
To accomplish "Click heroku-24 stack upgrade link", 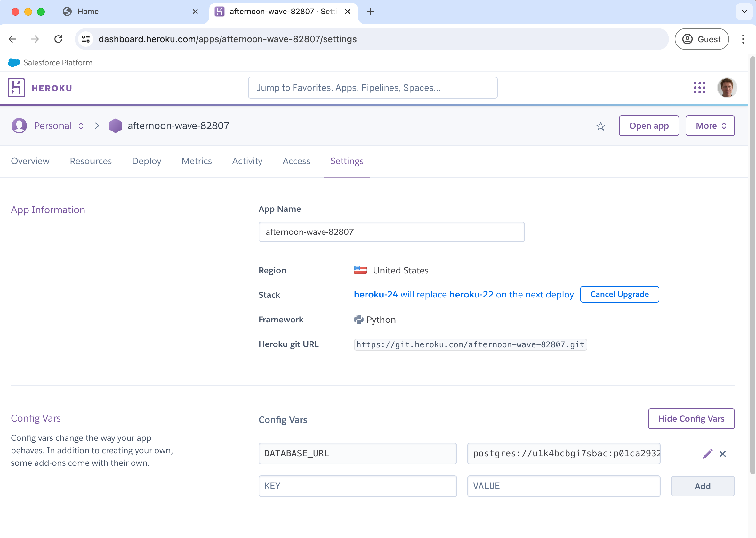I will coord(376,294).
